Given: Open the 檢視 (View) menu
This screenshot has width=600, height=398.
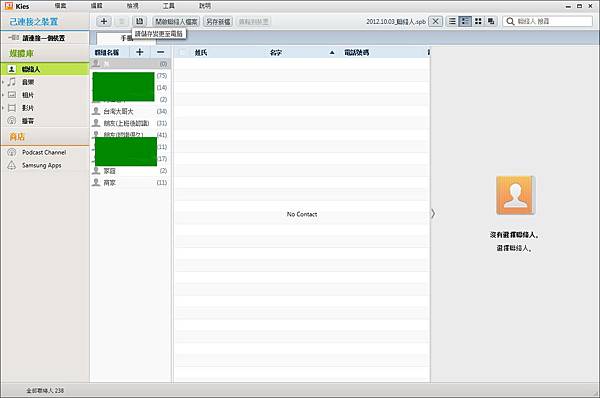Looking at the screenshot, I should [x=132, y=6].
